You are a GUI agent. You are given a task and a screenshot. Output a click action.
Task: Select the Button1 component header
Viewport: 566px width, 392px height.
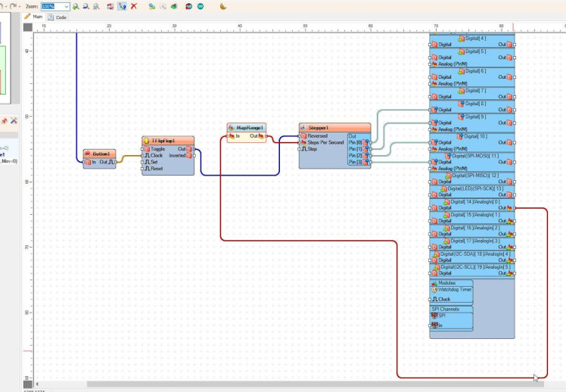click(100, 154)
